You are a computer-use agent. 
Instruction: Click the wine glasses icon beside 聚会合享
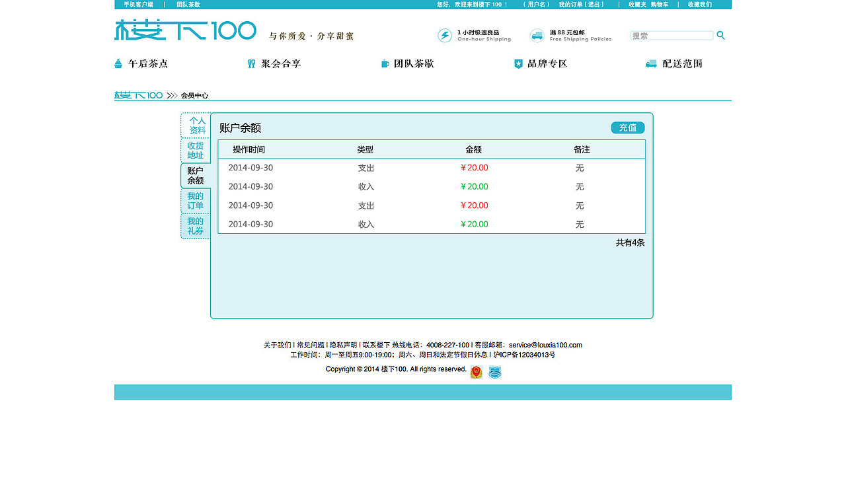pyautogui.click(x=251, y=63)
